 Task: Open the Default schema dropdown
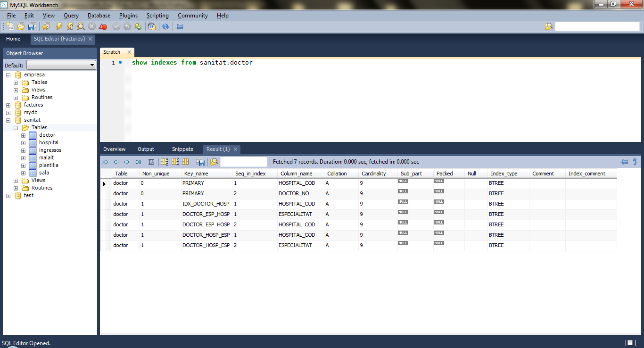pos(61,65)
